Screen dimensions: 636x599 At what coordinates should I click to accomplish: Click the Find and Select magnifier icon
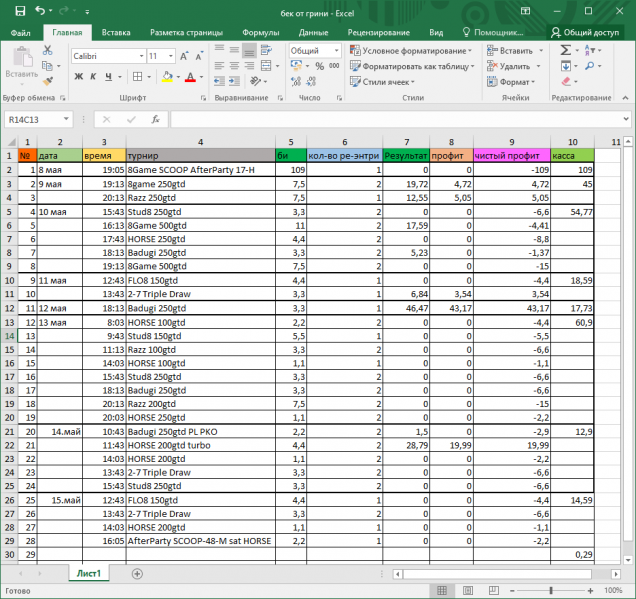point(590,66)
